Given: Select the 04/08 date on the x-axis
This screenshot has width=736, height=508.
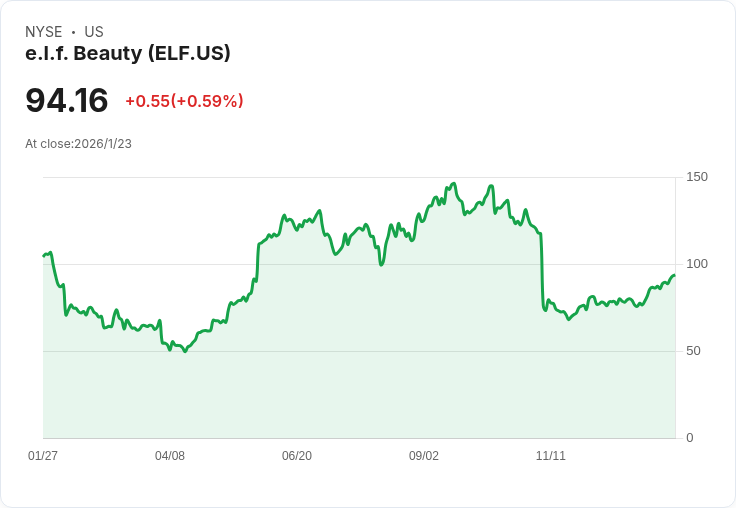Looking at the screenshot, I should [170, 456].
